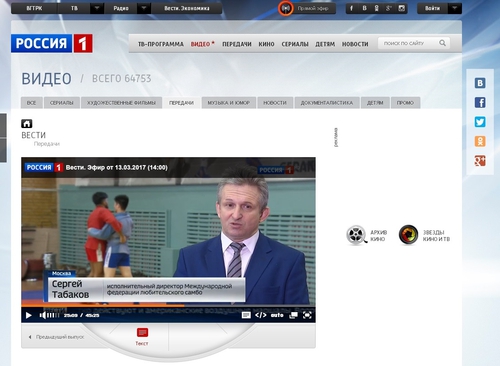Open the live broadcast antenna icon

click(285, 8)
